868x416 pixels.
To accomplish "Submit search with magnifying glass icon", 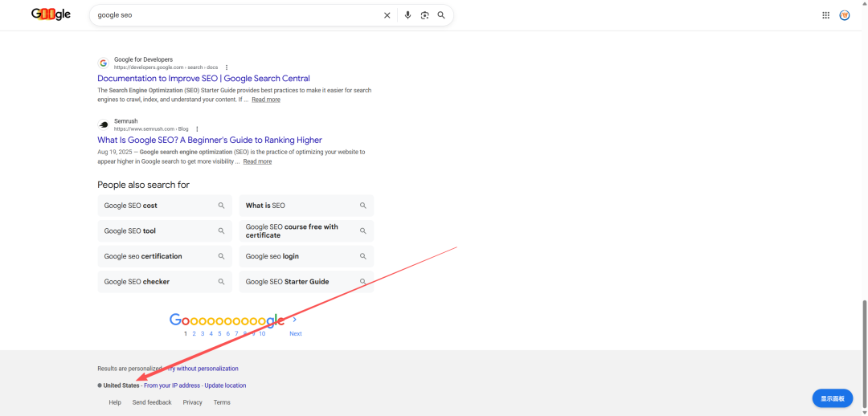I will 441,15.
